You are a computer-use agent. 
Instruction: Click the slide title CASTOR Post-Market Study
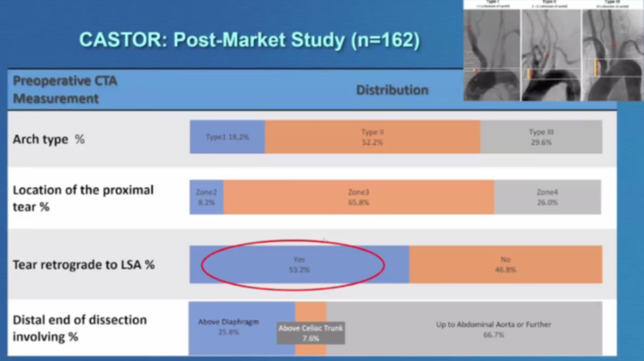click(x=249, y=40)
